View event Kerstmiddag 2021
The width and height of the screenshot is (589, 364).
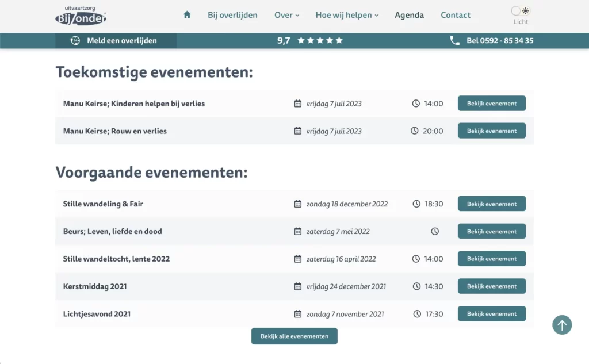coord(492,286)
